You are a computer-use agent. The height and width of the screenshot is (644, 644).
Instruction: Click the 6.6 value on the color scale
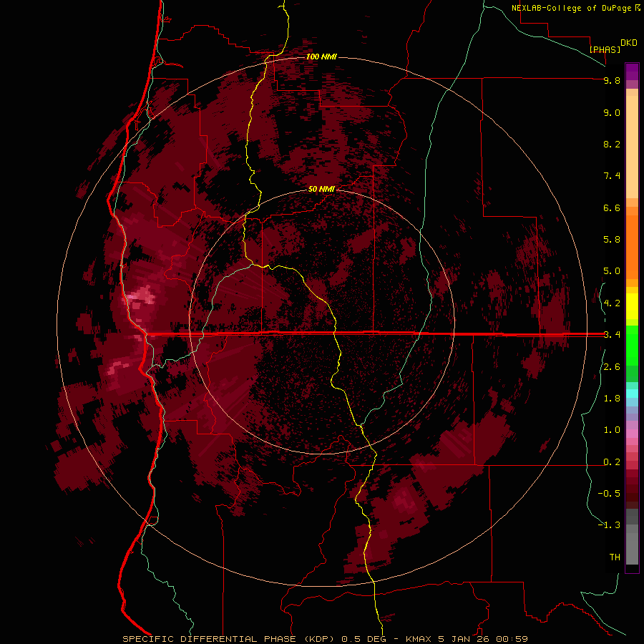click(x=612, y=208)
